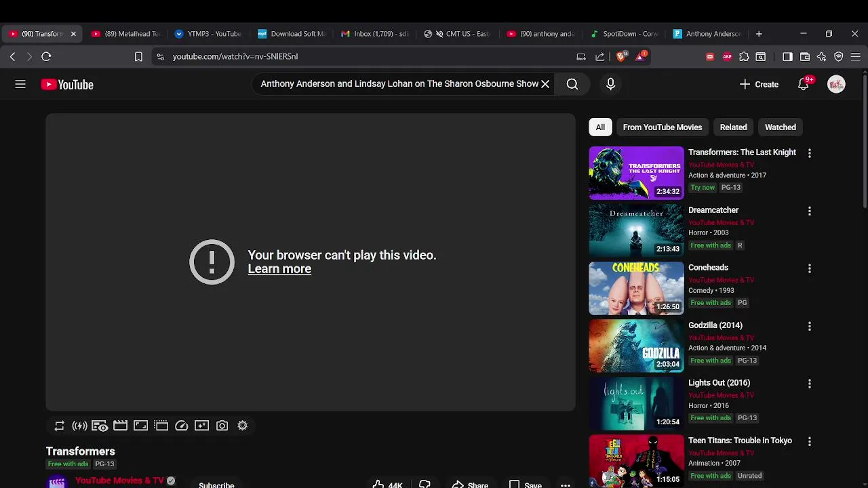Click the share page icon in address bar
The image size is (868, 488).
coord(600,57)
